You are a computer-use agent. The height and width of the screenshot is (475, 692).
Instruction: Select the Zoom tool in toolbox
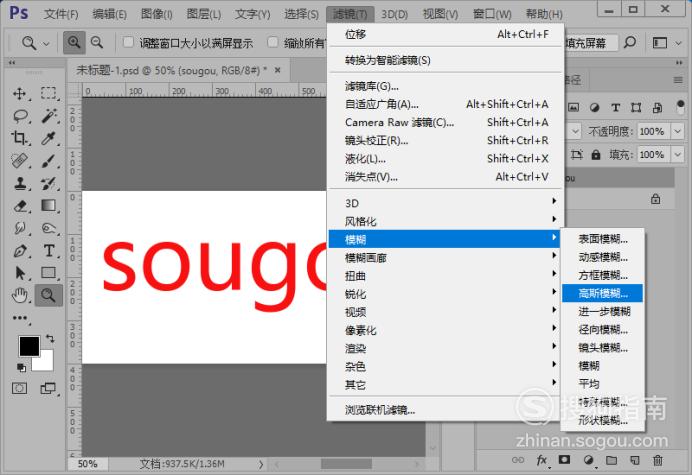pos(48,295)
